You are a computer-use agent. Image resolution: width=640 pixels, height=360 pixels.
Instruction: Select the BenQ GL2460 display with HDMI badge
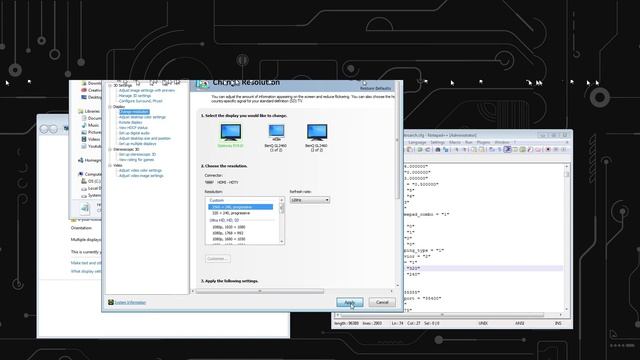click(276, 133)
